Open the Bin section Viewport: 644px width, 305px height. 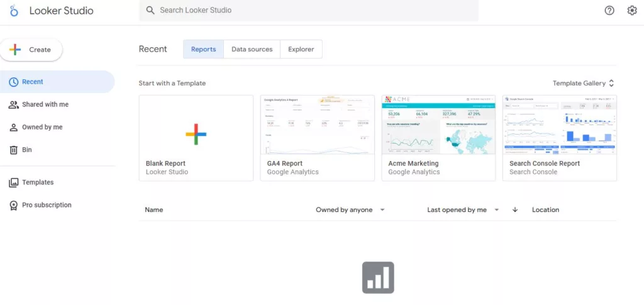point(57,150)
